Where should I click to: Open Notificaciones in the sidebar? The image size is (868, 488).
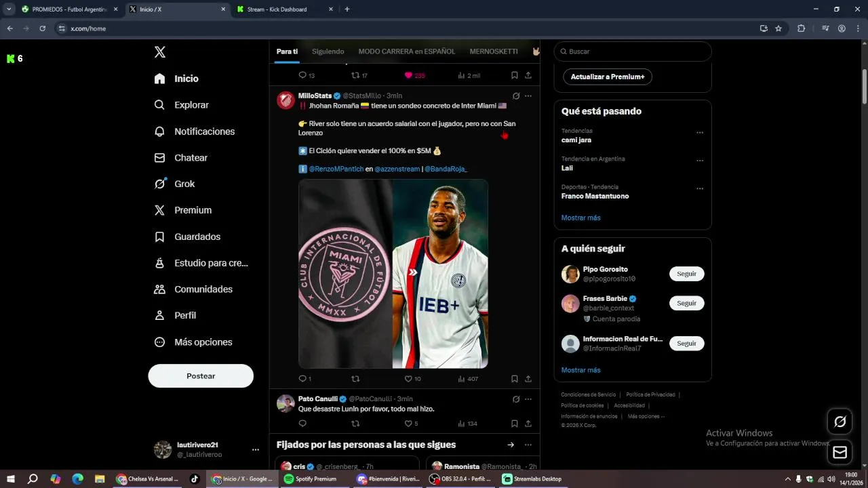[194, 131]
